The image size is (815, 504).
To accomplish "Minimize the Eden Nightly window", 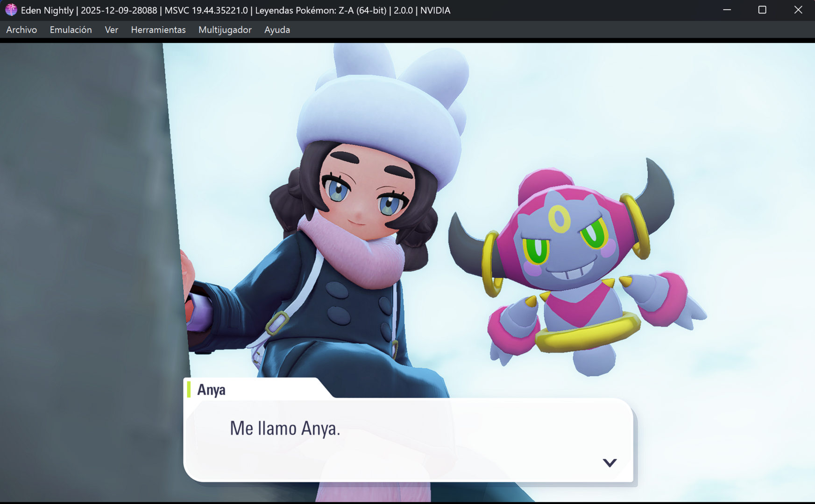I will click(x=727, y=10).
